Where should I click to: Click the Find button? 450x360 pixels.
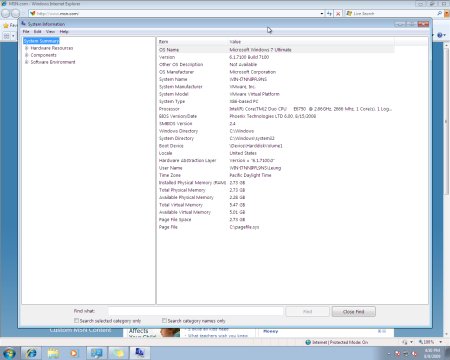307,312
